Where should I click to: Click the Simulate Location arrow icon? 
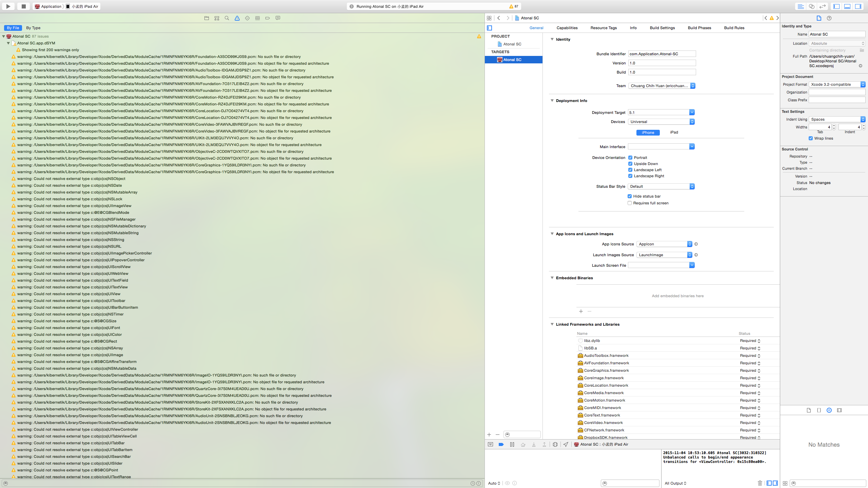pyautogui.click(x=566, y=444)
